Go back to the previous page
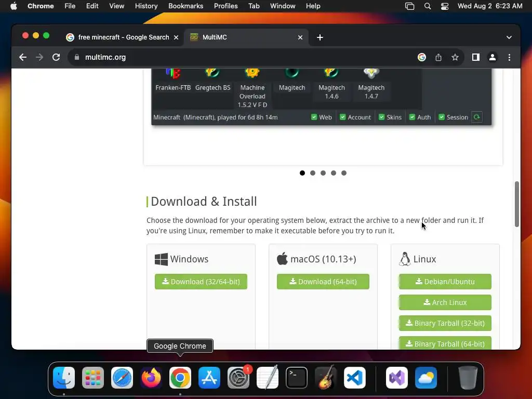The height and width of the screenshot is (399, 532). 23,57
